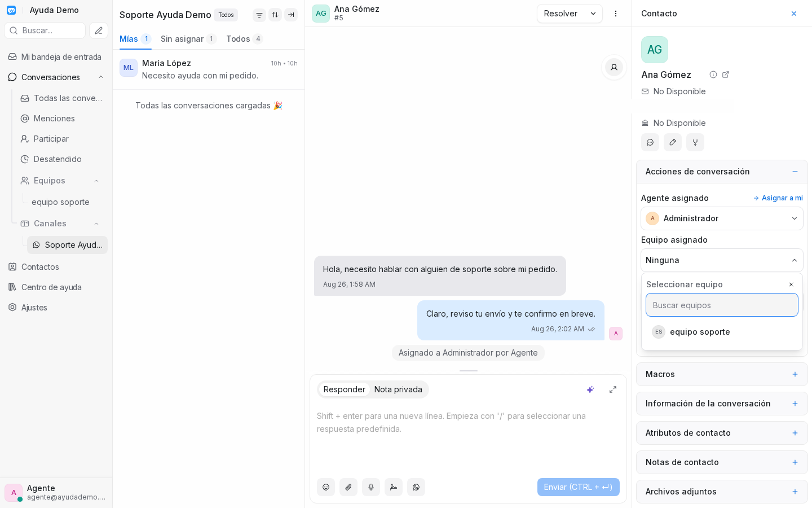
Task: Click the Asignar a mi link
Action: 778,198
